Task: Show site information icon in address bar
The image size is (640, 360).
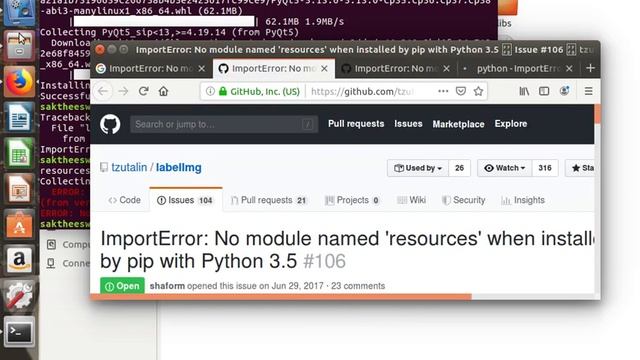Action: coord(210,91)
